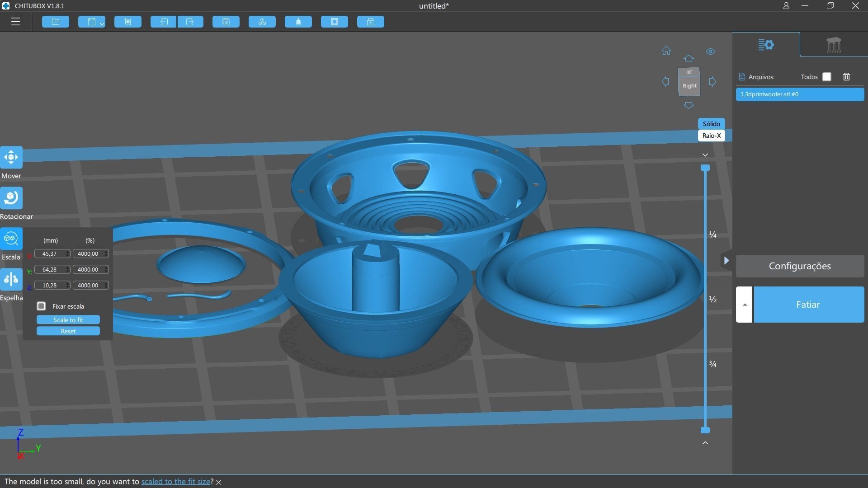Click the open file folder icon

(56, 22)
